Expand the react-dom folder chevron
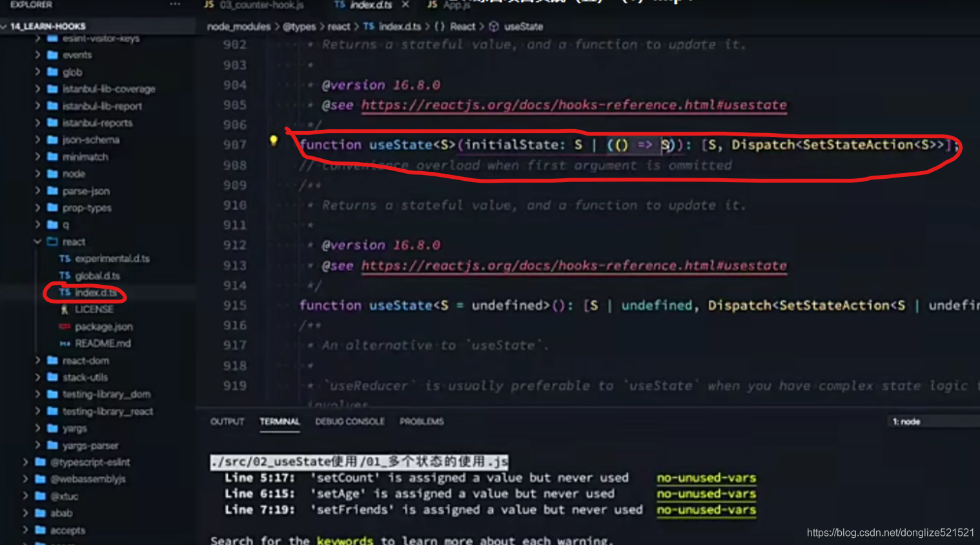 [37, 360]
